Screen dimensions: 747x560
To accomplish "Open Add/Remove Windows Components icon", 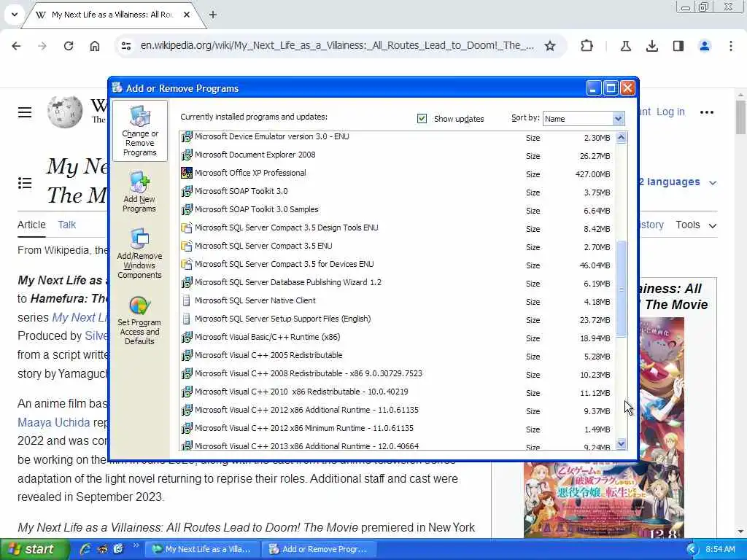I will [139, 239].
